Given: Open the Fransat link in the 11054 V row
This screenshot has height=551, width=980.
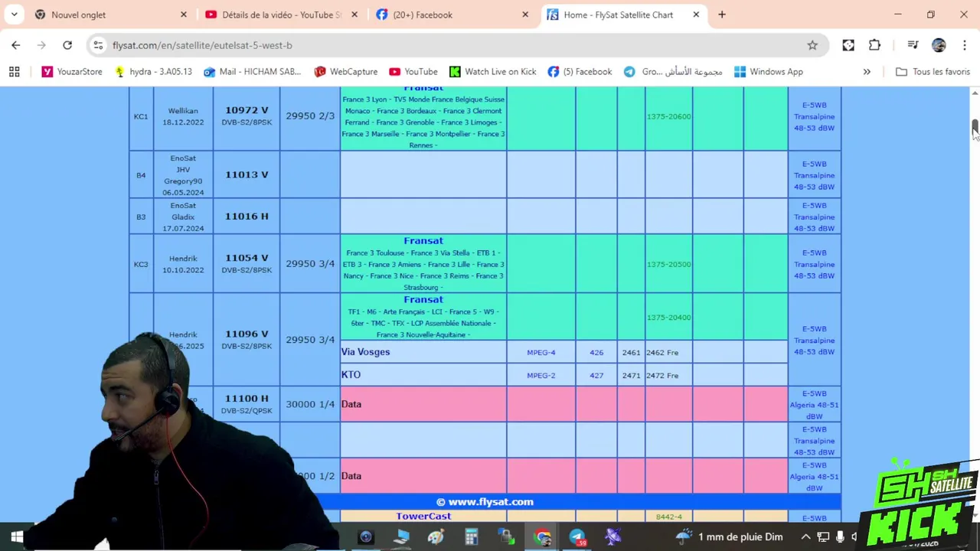Looking at the screenshot, I should pos(423,241).
